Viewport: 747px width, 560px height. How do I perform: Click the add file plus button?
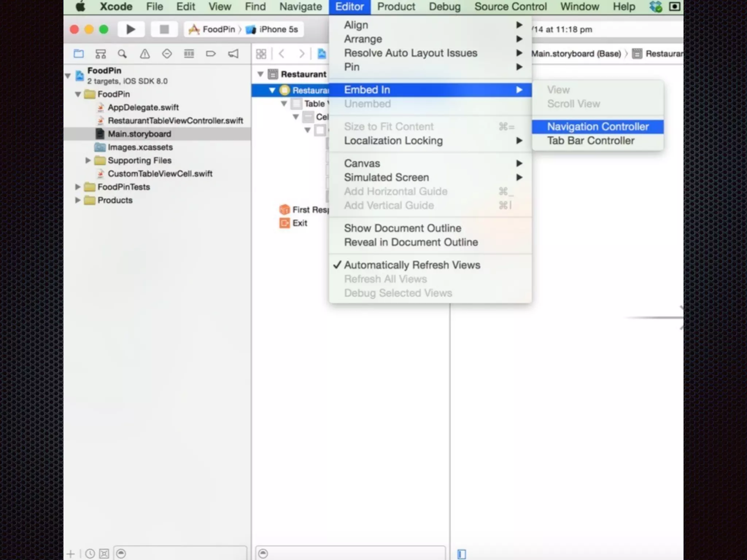pos(71,554)
